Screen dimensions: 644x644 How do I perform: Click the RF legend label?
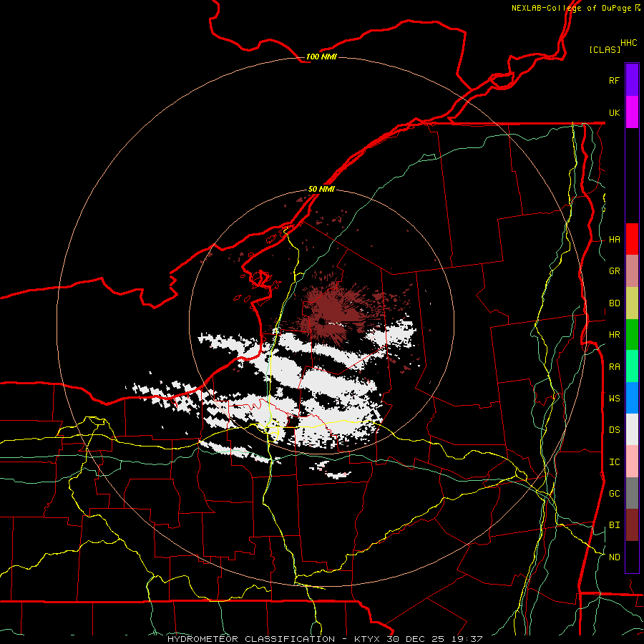[615, 80]
